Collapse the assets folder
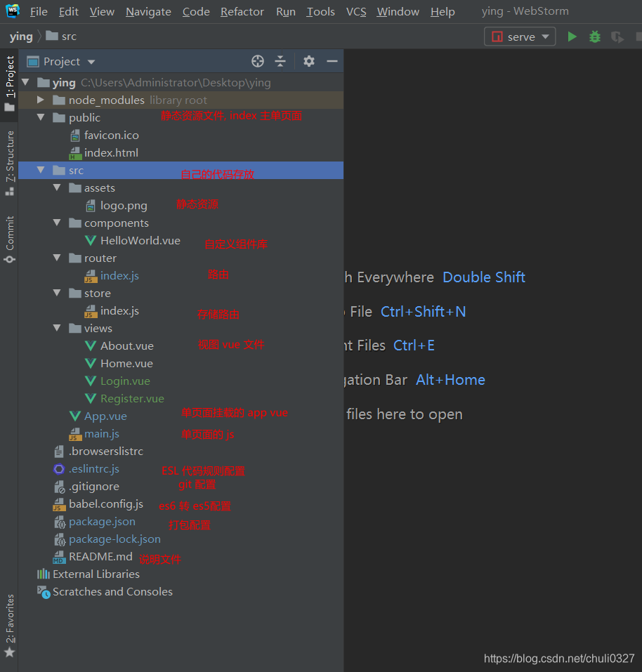 (x=57, y=187)
